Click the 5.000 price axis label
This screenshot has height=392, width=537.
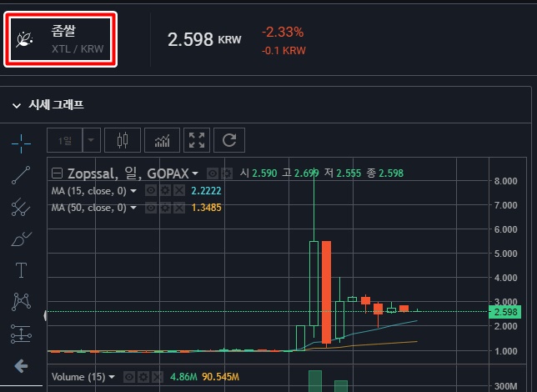[505, 254]
